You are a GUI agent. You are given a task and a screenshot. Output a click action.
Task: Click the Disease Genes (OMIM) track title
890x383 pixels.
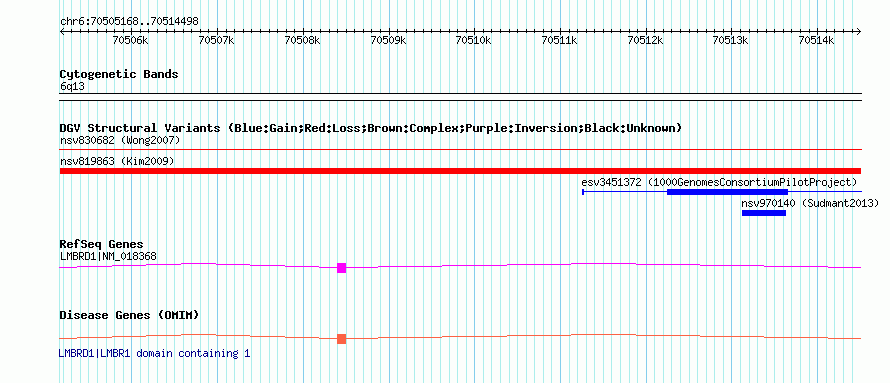(129, 315)
